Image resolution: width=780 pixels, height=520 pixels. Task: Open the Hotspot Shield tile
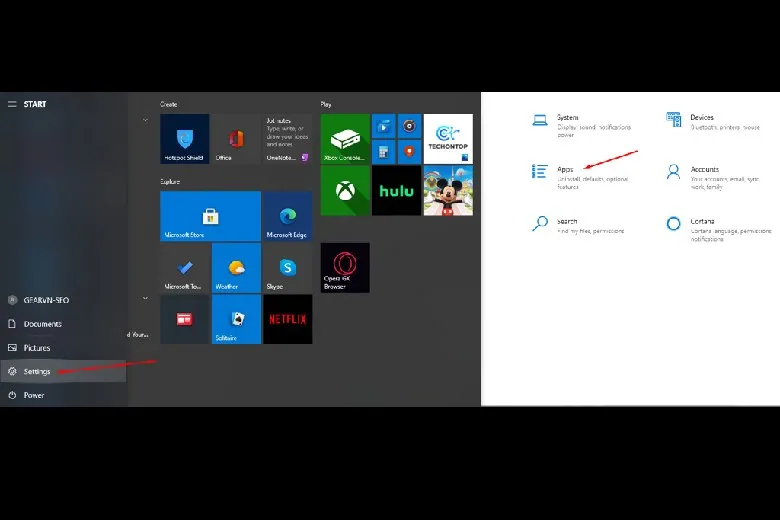coord(185,139)
